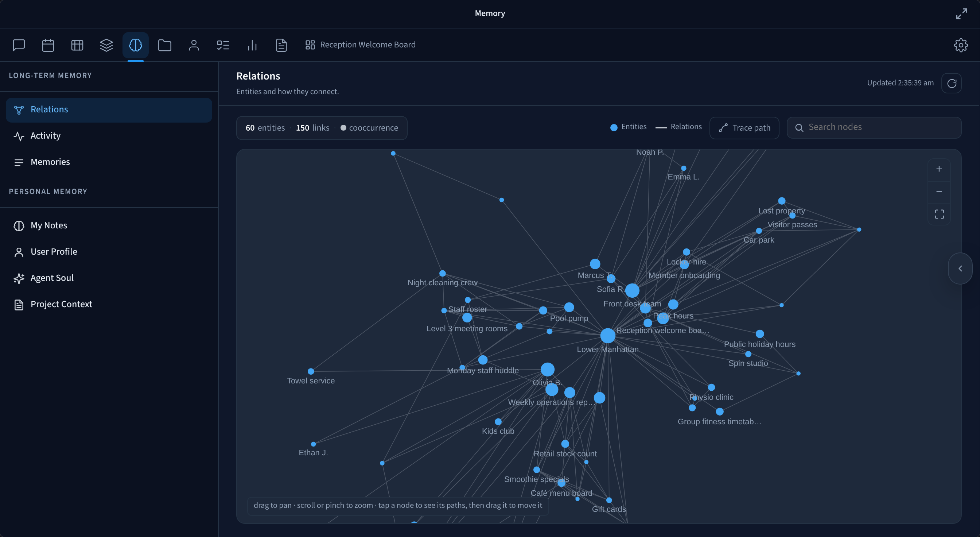Image resolution: width=980 pixels, height=537 pixels.
Task: Open the chat icon in top toolbar
Action: point(19,45)
